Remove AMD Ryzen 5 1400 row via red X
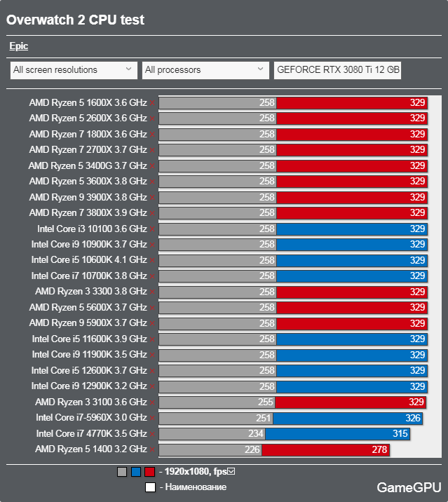The height and width of the screenshot is (502, 448). pyautogui.click(x=152, y=450)
